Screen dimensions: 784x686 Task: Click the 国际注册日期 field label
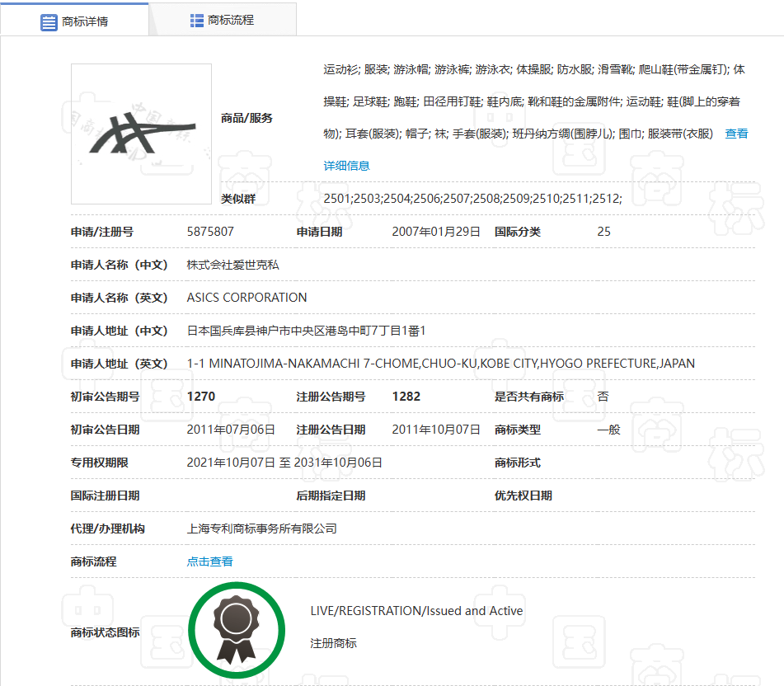(x=105, y=496)
